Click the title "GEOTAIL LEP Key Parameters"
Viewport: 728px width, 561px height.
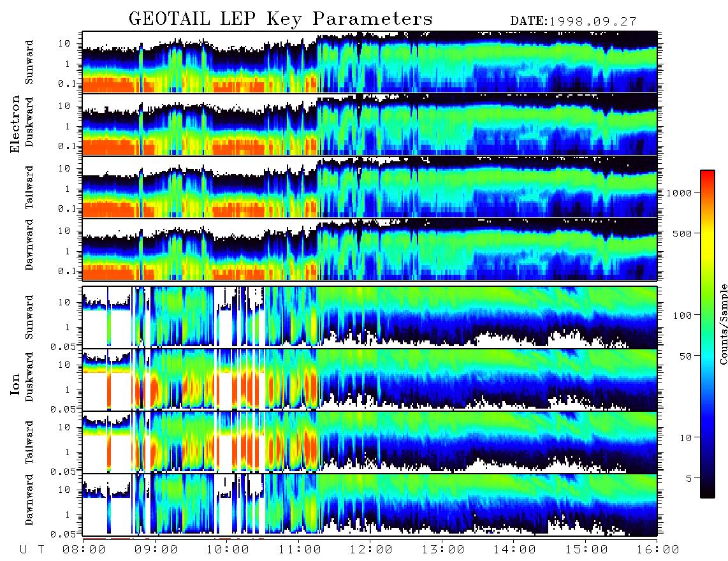[x=280, y=19]
